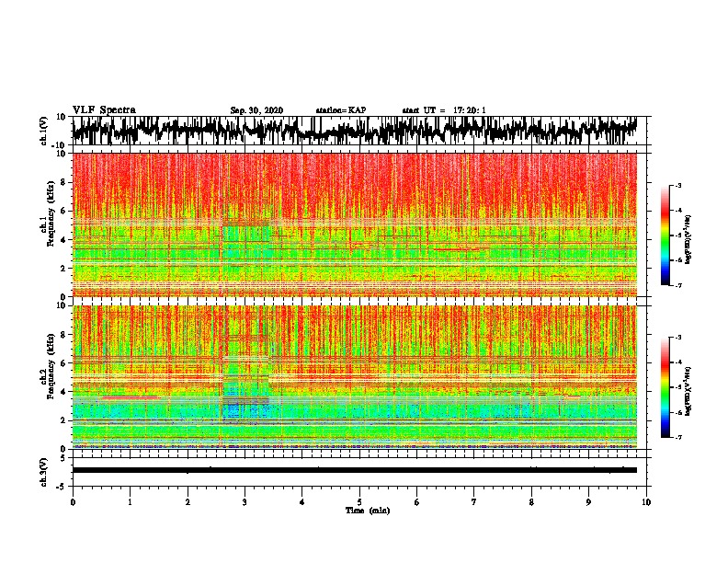Click the "Time (min)" axis title
This screenshot has width=728, height=563.
pyautogui.click(x=368, y=511)
